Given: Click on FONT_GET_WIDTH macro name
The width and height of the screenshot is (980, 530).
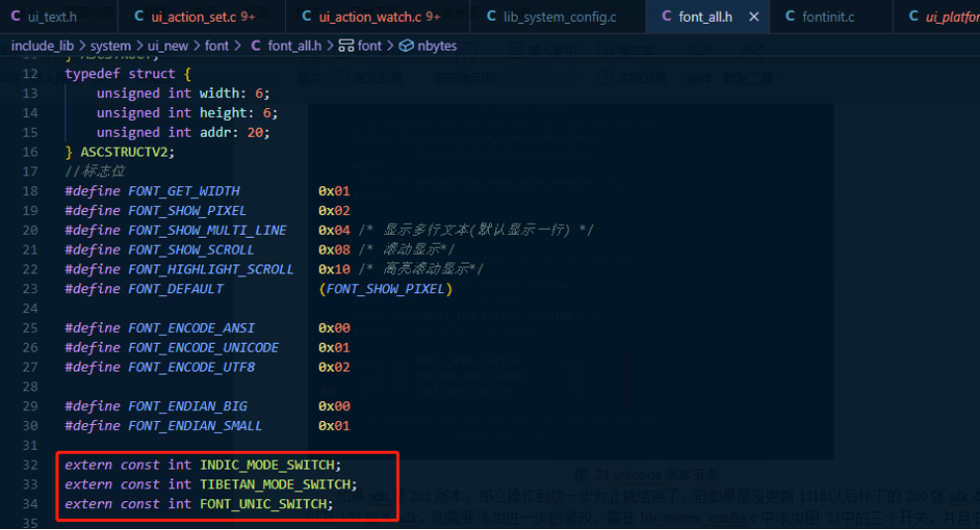Looking at the screenshot, I should coord(184,191).
